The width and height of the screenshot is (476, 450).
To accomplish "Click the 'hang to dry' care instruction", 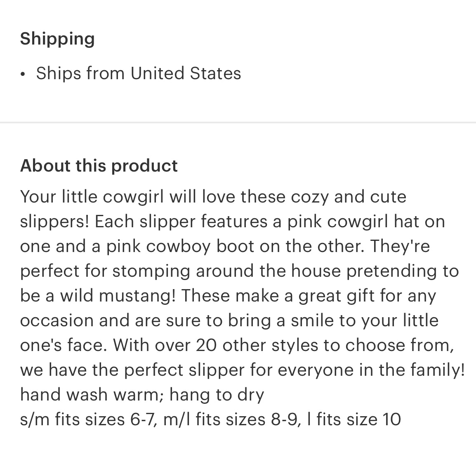I will point(217,395).
